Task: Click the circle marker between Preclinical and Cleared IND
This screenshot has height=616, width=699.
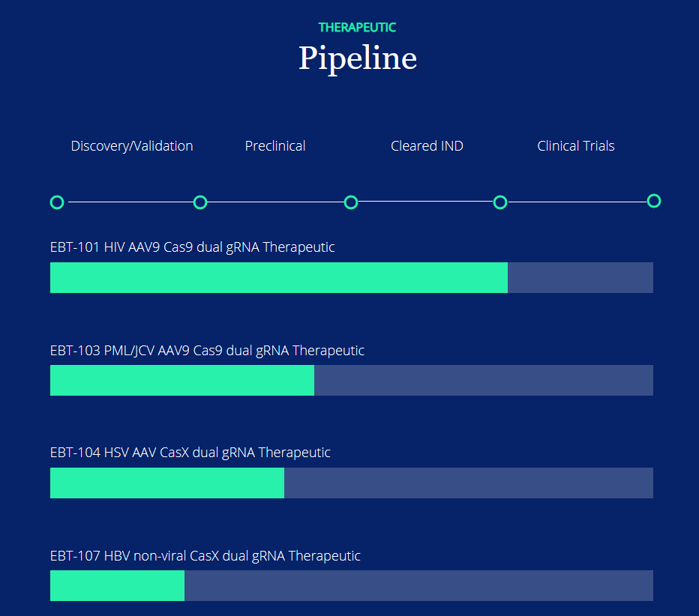Action: tap(351, 202)
